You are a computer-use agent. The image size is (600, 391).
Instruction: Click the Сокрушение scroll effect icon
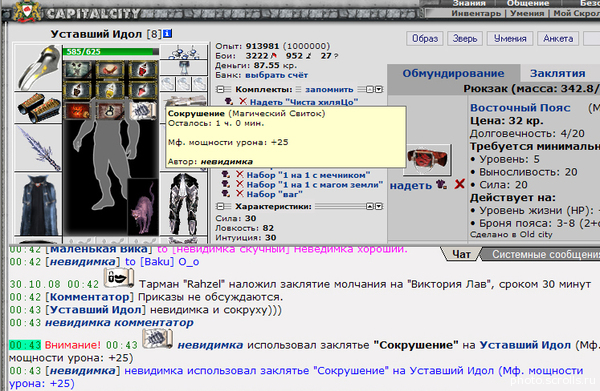143,111
